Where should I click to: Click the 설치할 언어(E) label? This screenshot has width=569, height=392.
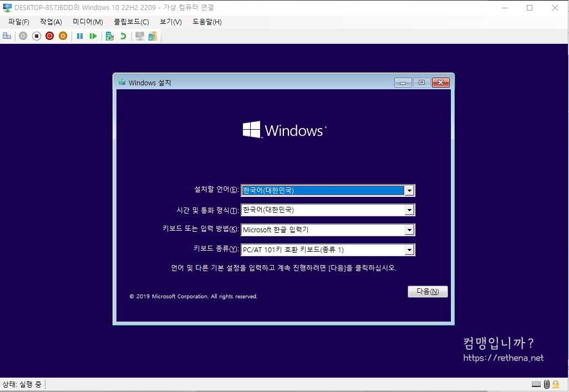coord(216,190)
